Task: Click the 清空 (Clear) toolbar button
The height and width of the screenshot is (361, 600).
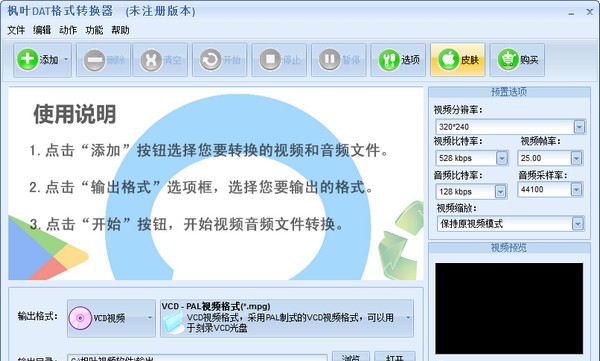Action: click(160, 60)
